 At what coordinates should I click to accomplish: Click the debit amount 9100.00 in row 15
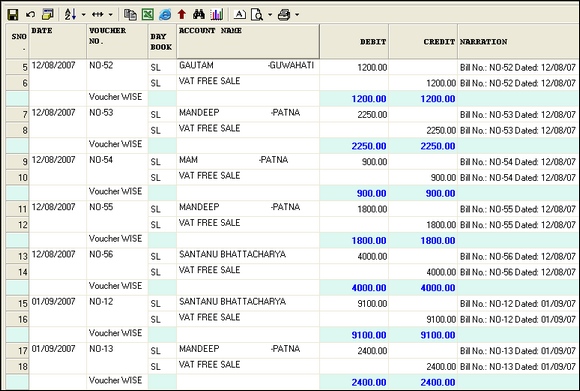[372, 304]
